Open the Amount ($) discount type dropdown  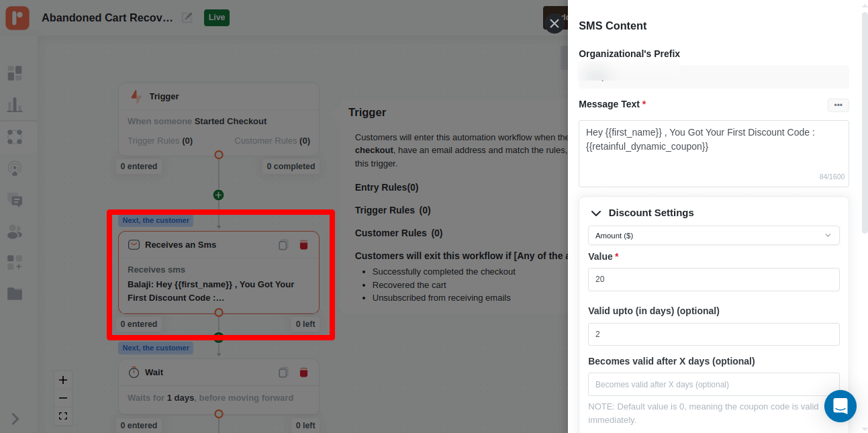coord(713,236)
